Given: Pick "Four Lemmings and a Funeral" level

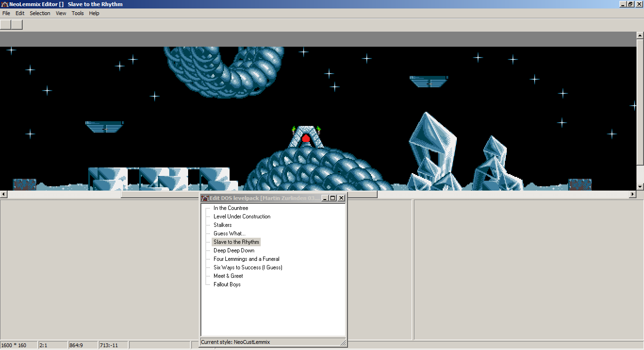Looking at the screenshot, I should (x=246, y=259).
